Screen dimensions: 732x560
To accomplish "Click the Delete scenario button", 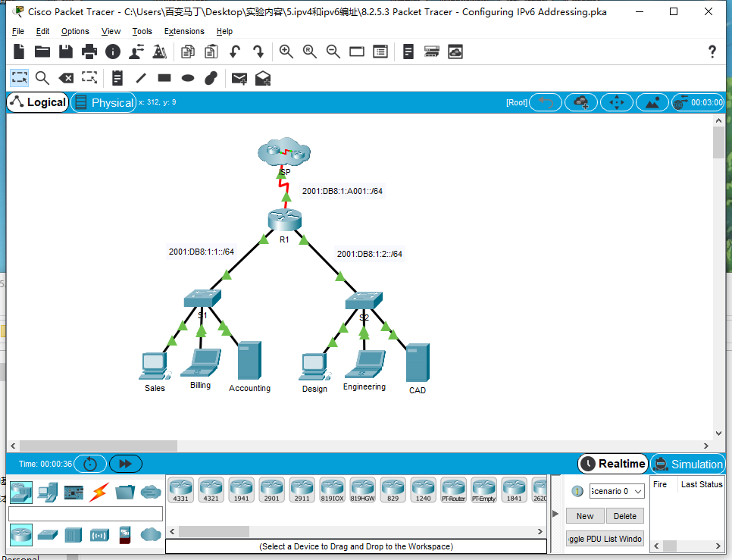I will pyautogui.click(x=624, y=515).
